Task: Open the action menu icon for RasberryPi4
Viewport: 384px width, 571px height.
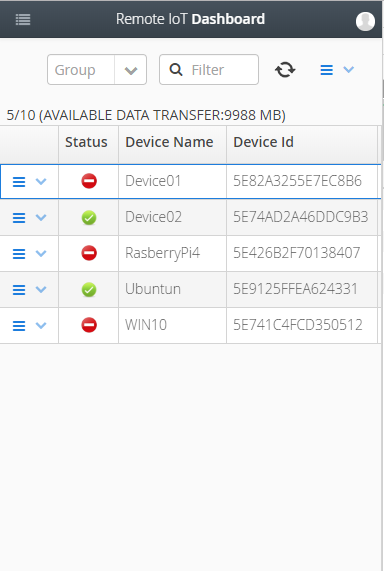Action: pyautogui.click(x=19, y=253)
